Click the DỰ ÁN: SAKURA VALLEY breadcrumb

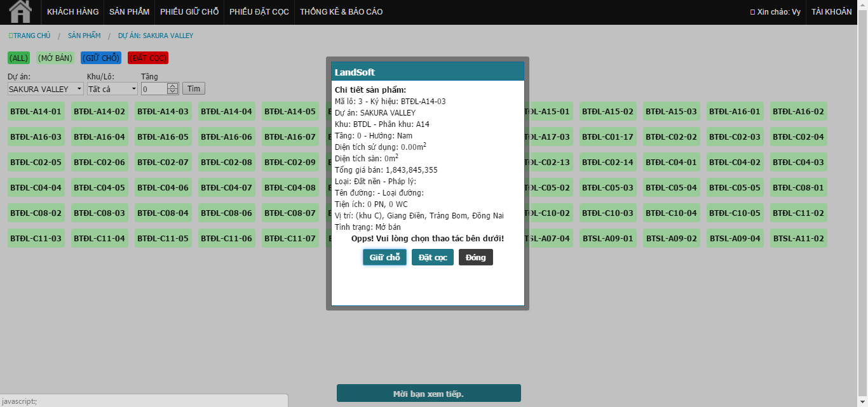point(156,36)
